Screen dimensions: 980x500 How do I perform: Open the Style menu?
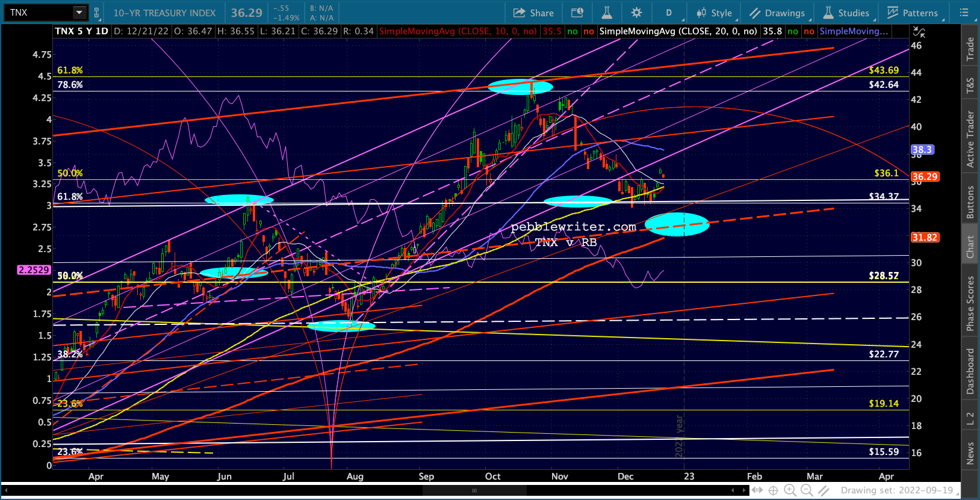pos(714,13)
